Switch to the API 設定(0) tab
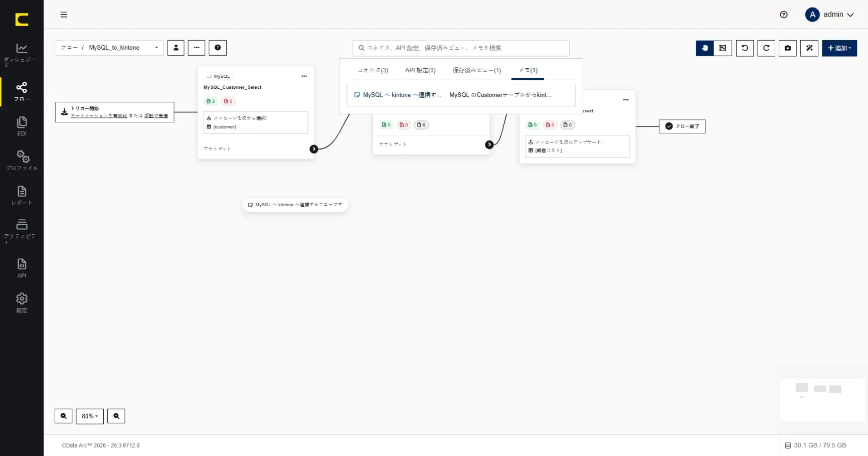868x456 pixels. point(420,70)
